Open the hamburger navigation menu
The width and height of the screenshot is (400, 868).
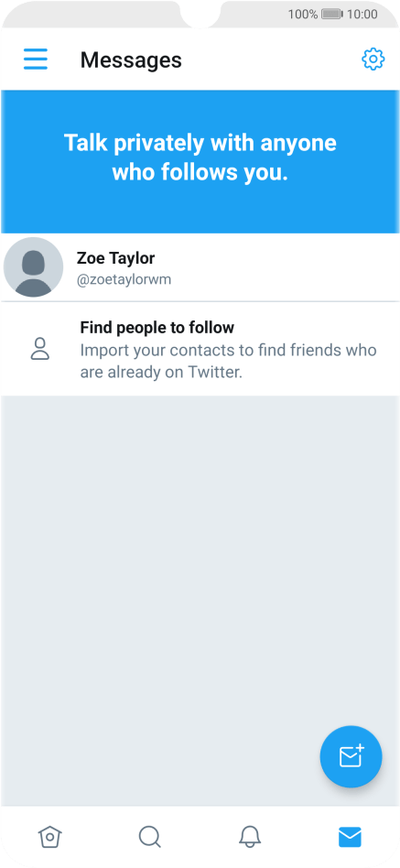pyautogui.click(x=36, y=60)
